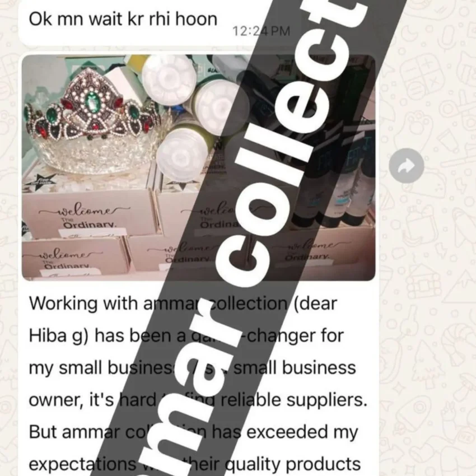This screenshot has width=476, height=476.
Task: Select the "Ok mn wait kr rhi hoon" message
Action: point(123,19)
